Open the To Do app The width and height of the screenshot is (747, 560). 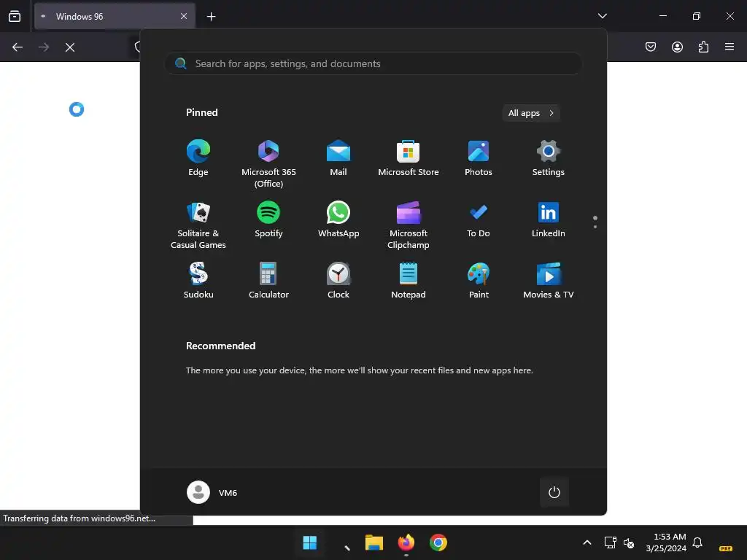click(x=479, y=219)
